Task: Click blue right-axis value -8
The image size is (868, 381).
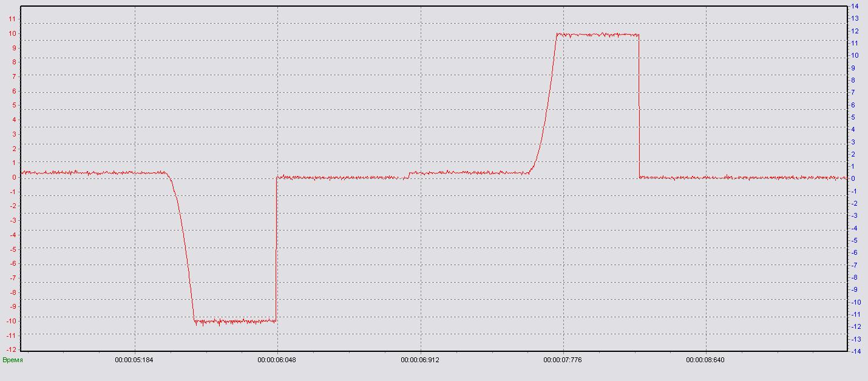Action: 854,277
